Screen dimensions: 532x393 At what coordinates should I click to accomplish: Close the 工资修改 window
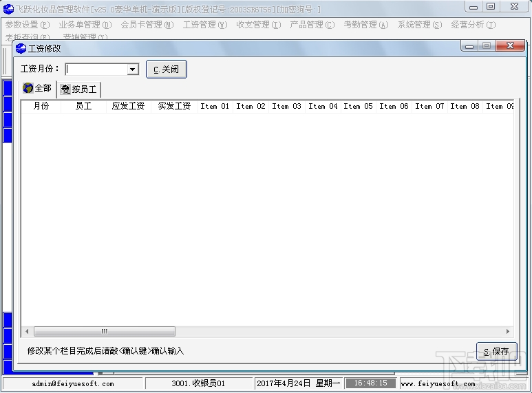click(x=510, y=46)
